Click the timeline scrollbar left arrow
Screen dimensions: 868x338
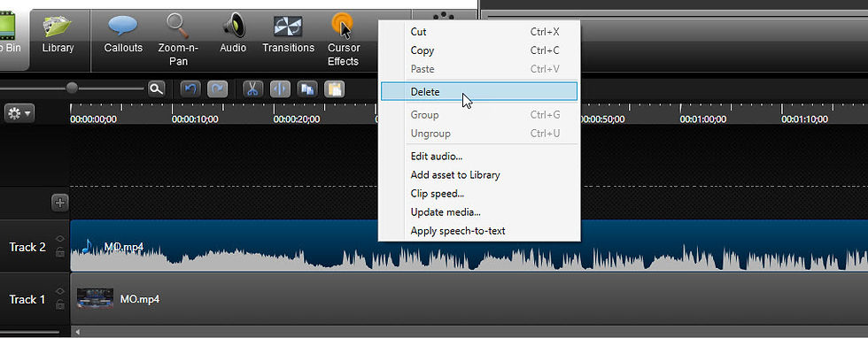pyautogui.click(x=78, y=332)
